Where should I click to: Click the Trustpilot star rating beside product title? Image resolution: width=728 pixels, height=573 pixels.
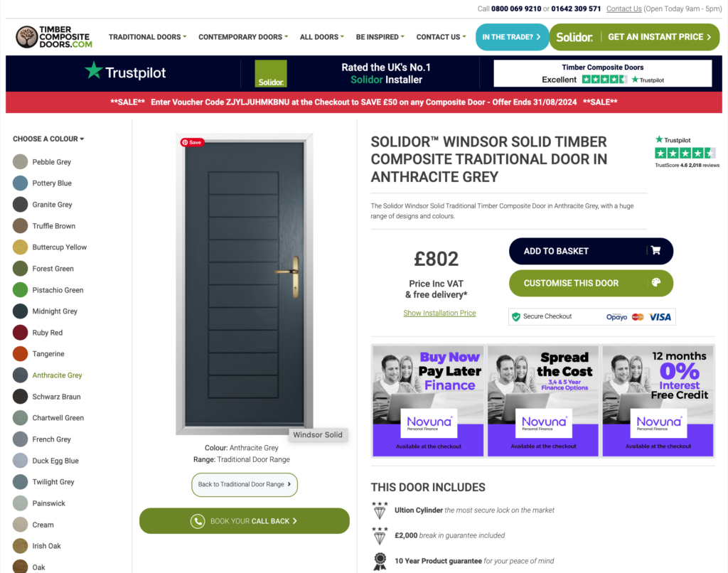(x=685, y=154)
